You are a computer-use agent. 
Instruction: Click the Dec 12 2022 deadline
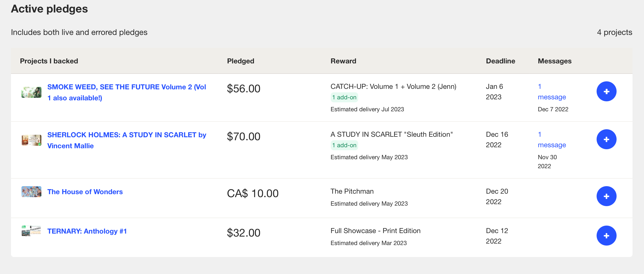(497, 236)
